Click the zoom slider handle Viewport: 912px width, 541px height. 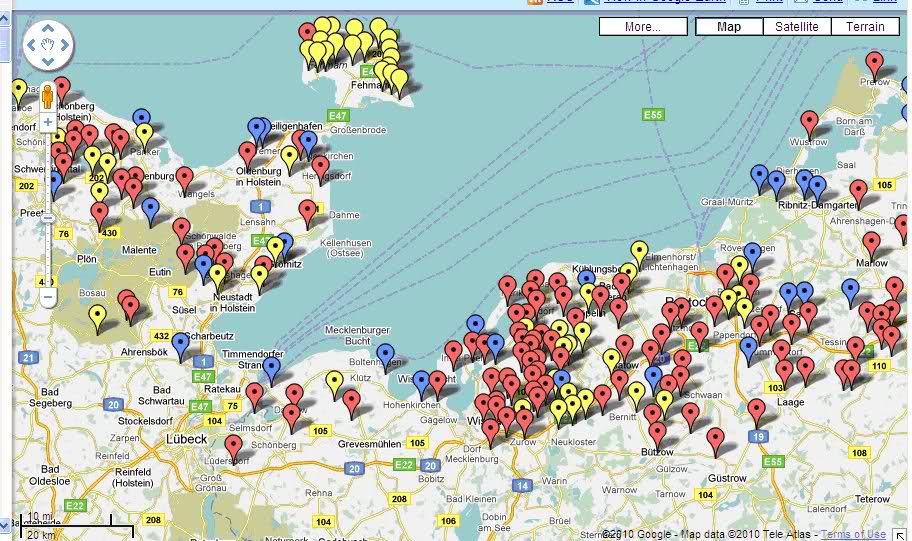click(48, 218)
